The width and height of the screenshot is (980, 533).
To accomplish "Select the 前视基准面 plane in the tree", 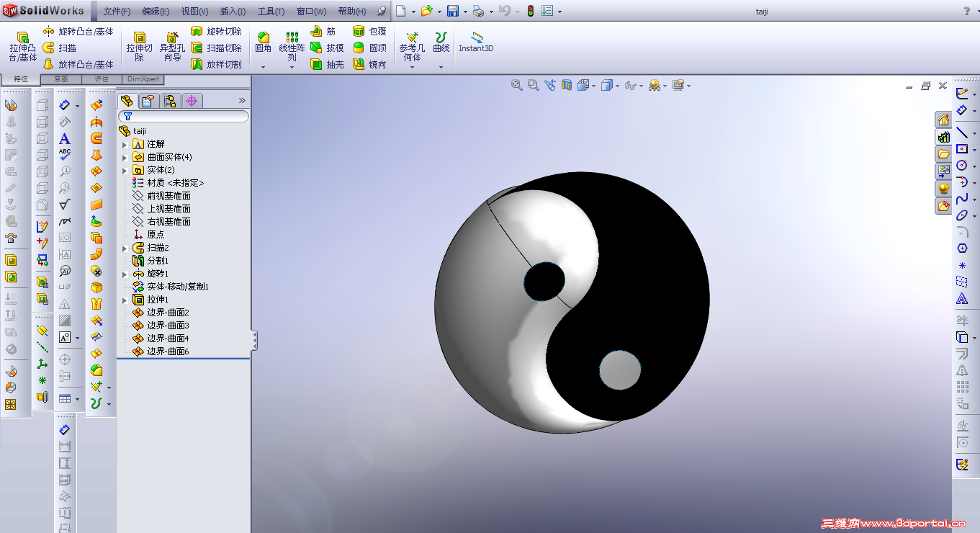I will [x=162, y=196].
